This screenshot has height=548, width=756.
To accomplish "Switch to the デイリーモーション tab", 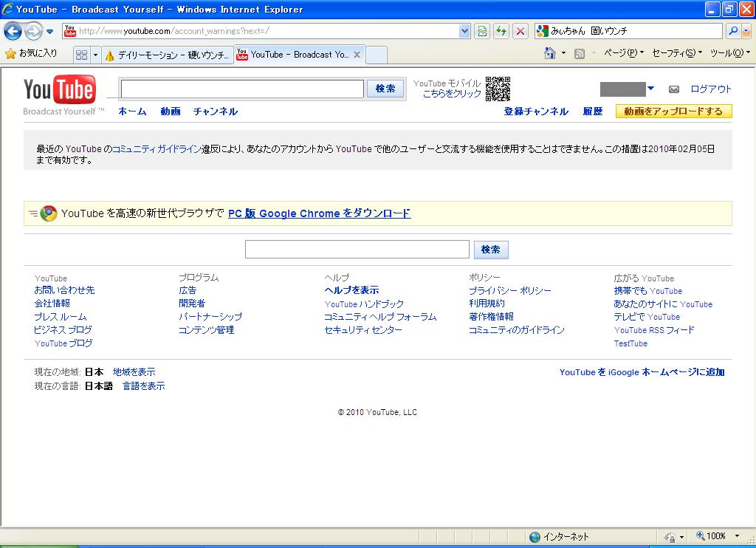I will tap(168, 55).
